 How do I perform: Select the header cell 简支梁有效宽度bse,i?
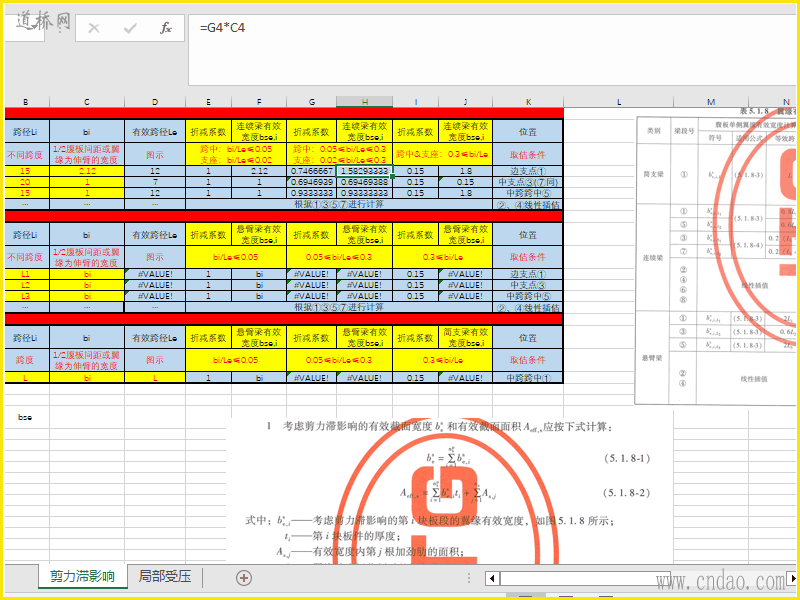(x=466, y=337)
